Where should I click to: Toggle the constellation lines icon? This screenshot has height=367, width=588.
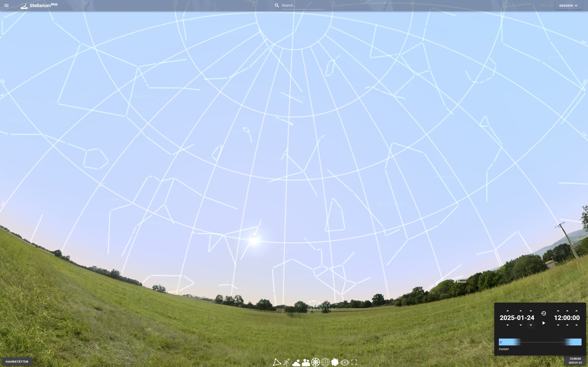coord(277,362)
